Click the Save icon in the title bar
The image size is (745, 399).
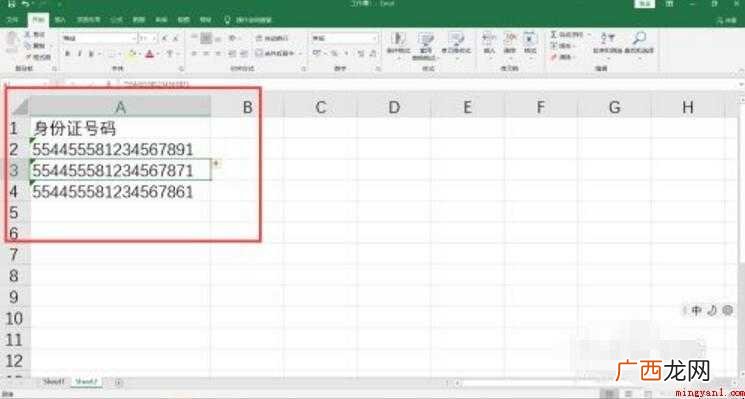coord(11,4)
